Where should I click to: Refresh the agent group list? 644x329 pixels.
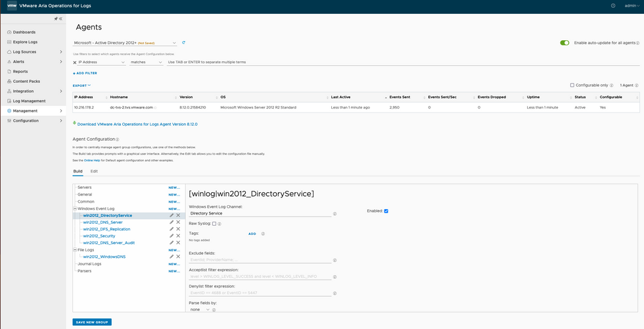(x=183, y=42)
